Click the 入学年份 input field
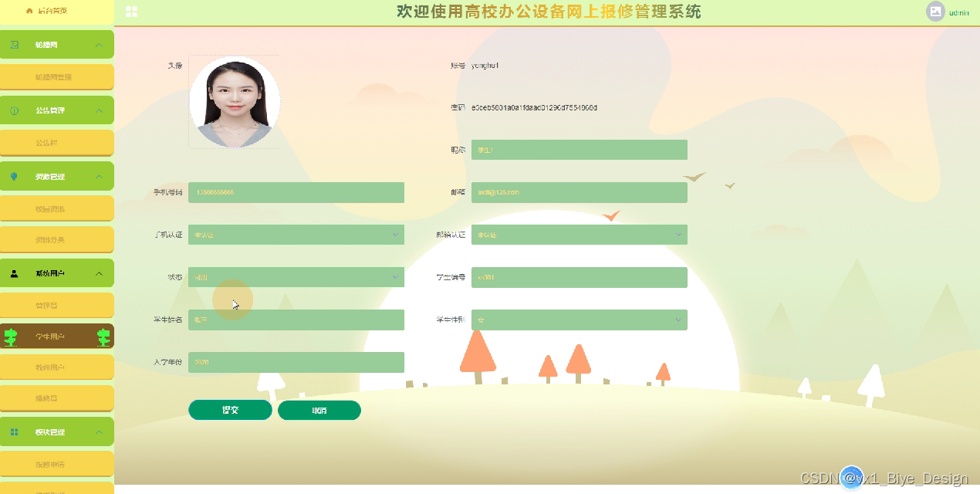The width and height of the screenshot is (980, 494). tap(296, 362)
